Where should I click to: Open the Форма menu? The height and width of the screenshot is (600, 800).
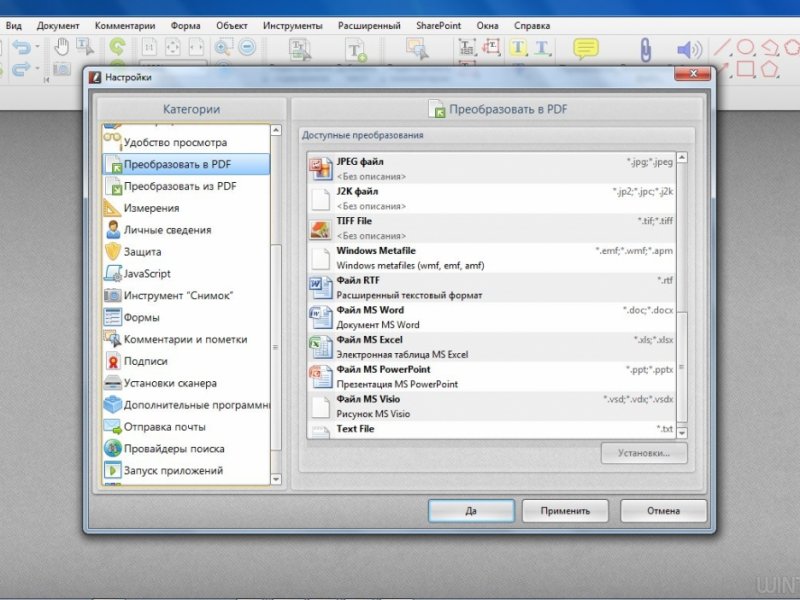click(x=186, y=26)
